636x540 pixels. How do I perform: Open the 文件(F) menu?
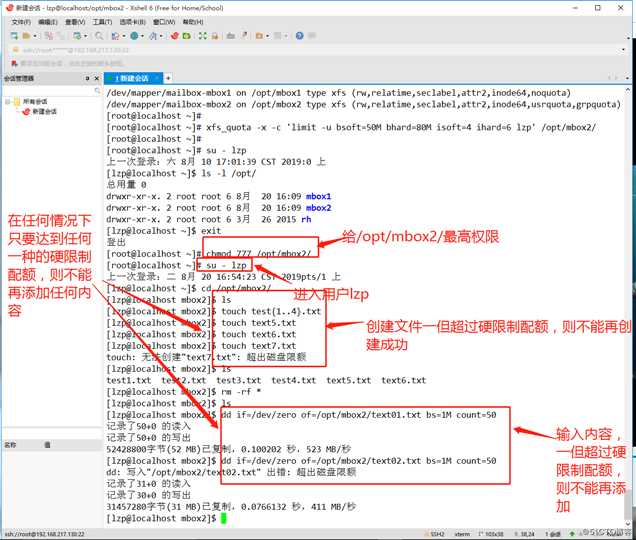[21, 22]
